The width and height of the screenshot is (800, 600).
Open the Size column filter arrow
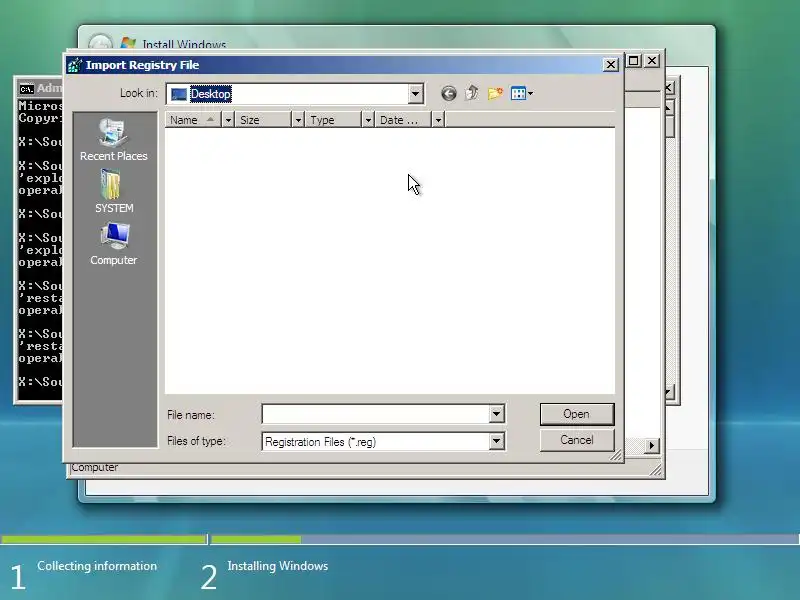(298, 120)
